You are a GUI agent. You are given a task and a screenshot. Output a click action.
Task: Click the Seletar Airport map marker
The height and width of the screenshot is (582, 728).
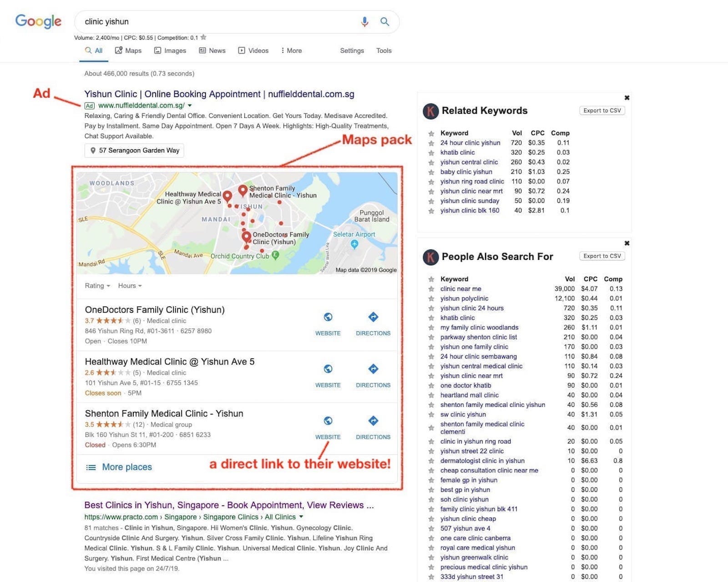(354, 244)
